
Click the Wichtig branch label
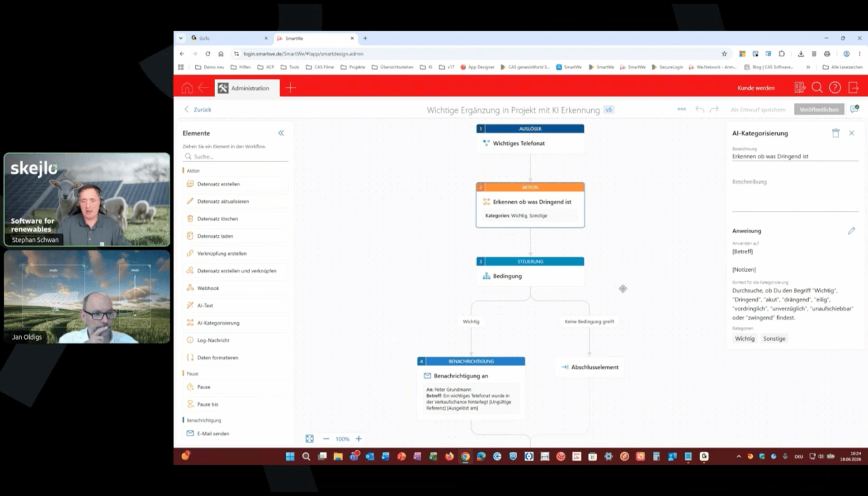point(471,321)
